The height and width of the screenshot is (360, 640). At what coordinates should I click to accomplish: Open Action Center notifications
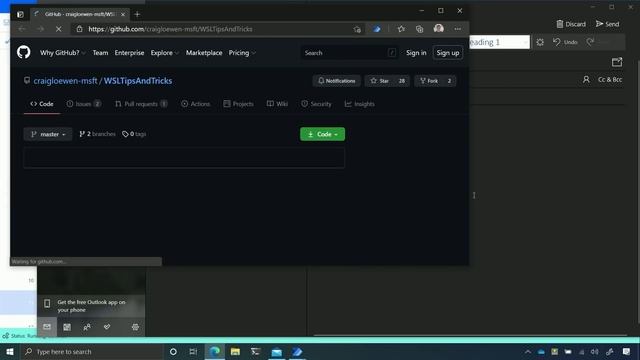(626, 351)
